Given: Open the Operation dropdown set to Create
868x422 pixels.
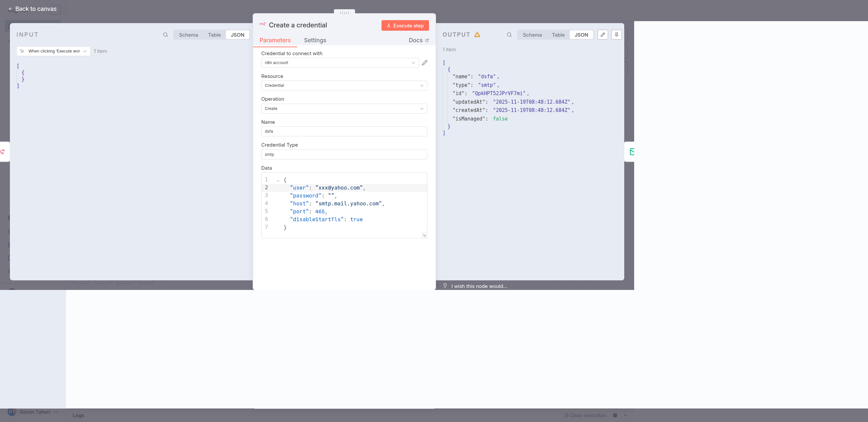Looking at the screenshot, I should [344, 108].
